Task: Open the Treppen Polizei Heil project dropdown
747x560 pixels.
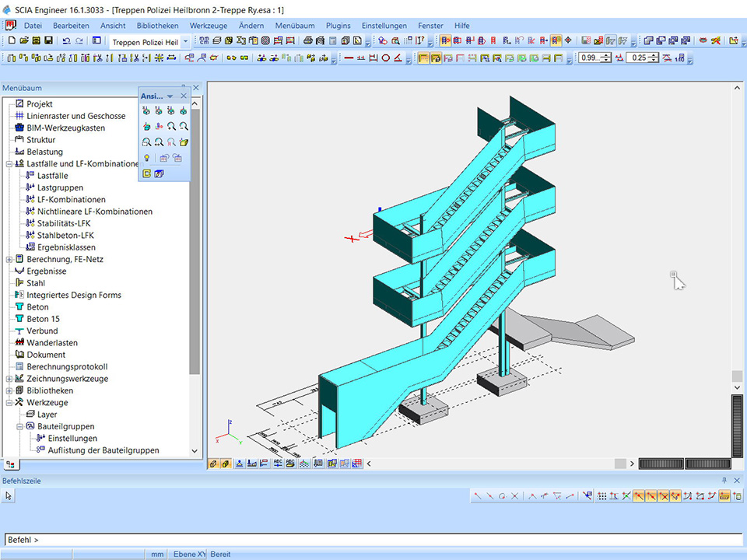Action: tap(185, 41)
